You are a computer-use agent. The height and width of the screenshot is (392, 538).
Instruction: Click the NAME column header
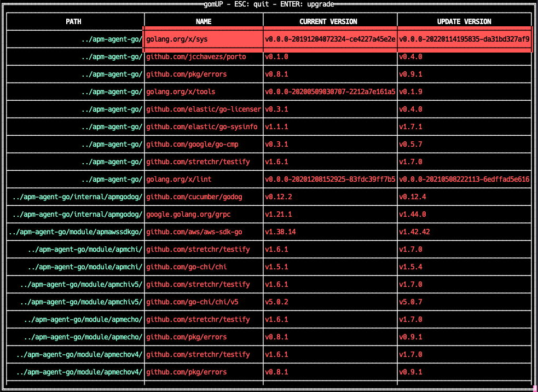204,21
